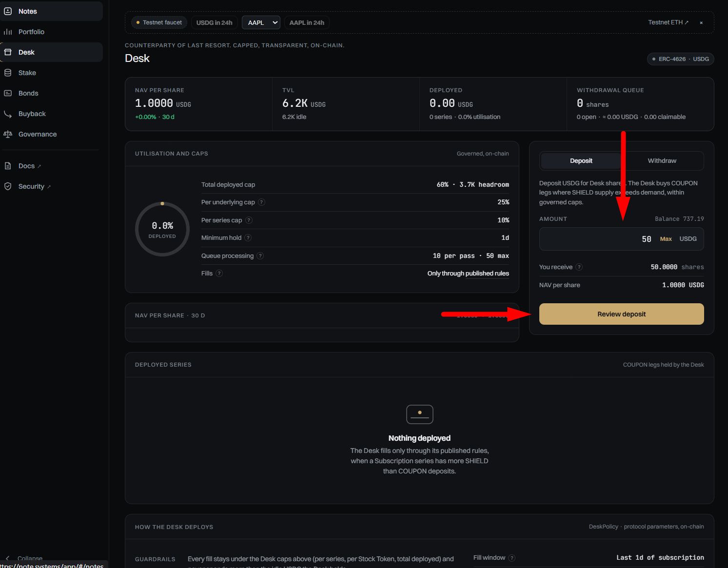Open the Buyback arrow icon

[8, 114]
